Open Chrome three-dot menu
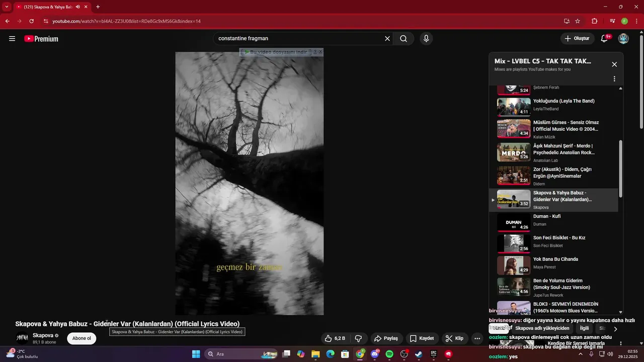The image size is (644, 362). [x=636, y=21]
